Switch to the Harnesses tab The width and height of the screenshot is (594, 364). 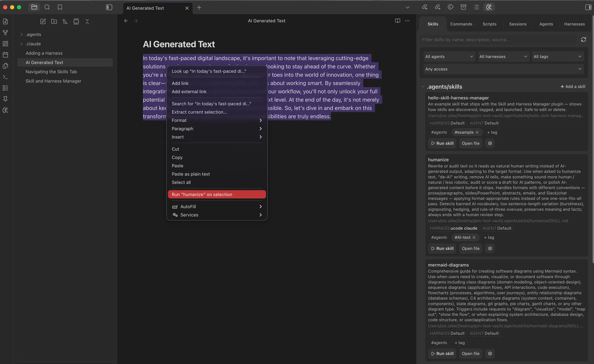pos(574,24)
